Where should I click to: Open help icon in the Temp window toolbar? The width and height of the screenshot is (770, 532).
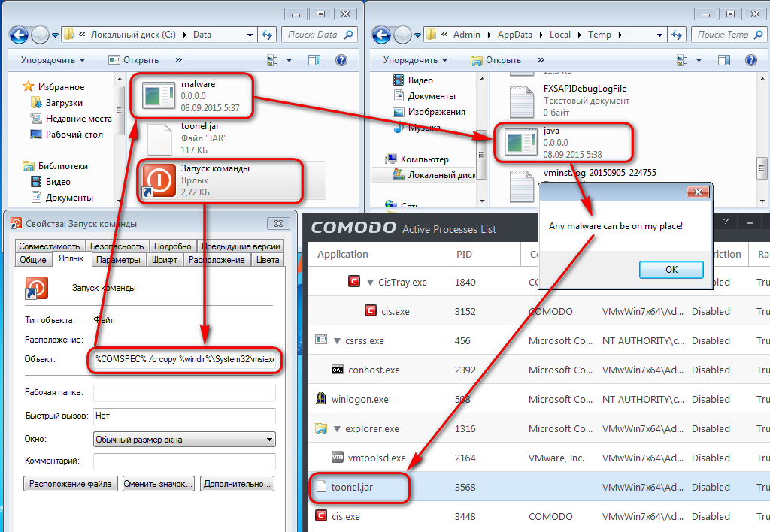(x=751, y=60)
